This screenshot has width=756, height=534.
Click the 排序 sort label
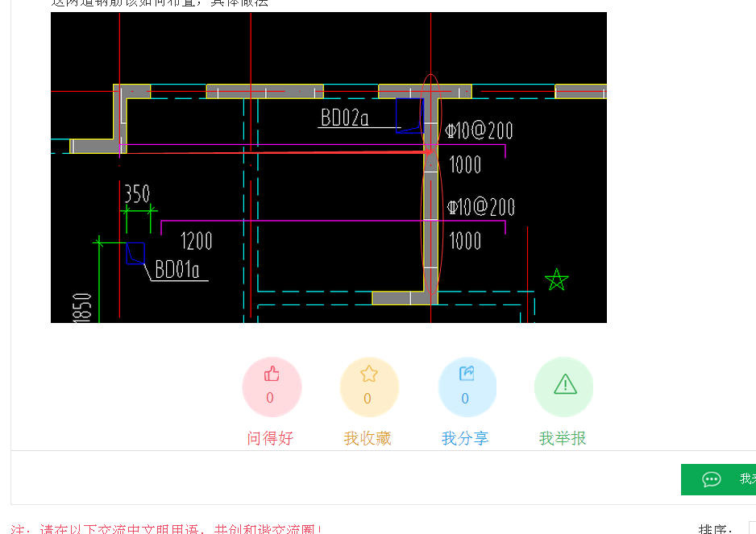pyautogui.click(x=716, y=529)
